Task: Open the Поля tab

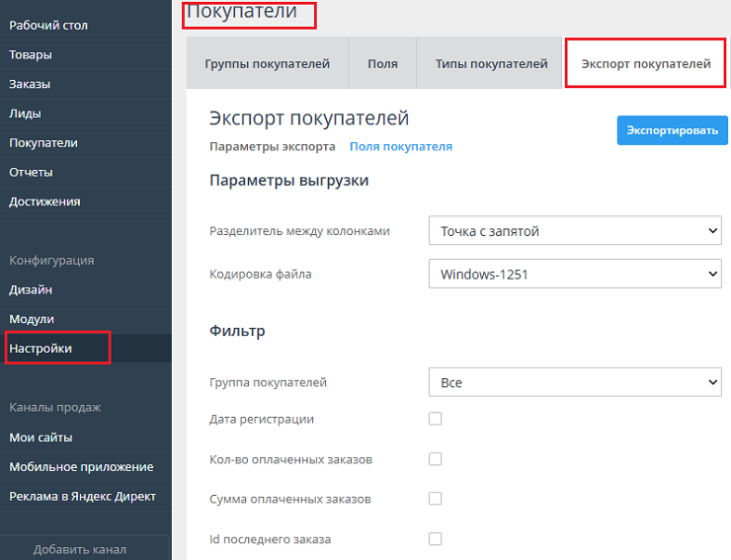Action: pos(382,64)
